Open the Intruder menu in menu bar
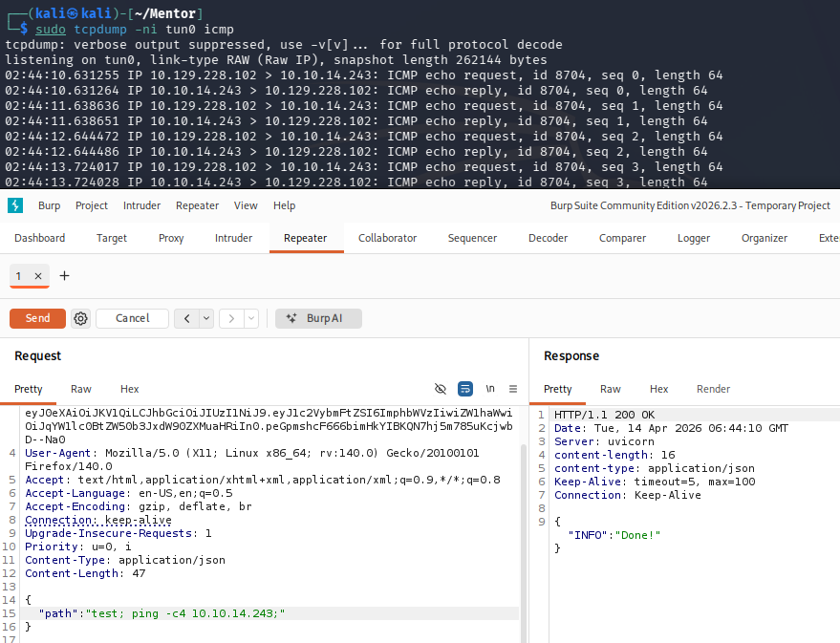Viewport: 840px width, 643px height. [x=142, y=205]
